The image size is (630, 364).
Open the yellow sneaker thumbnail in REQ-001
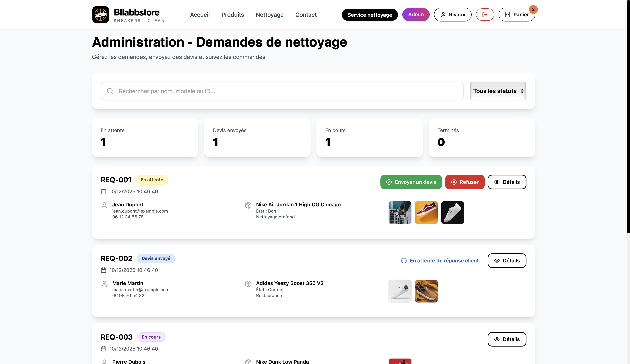click(x=426, y=212)
